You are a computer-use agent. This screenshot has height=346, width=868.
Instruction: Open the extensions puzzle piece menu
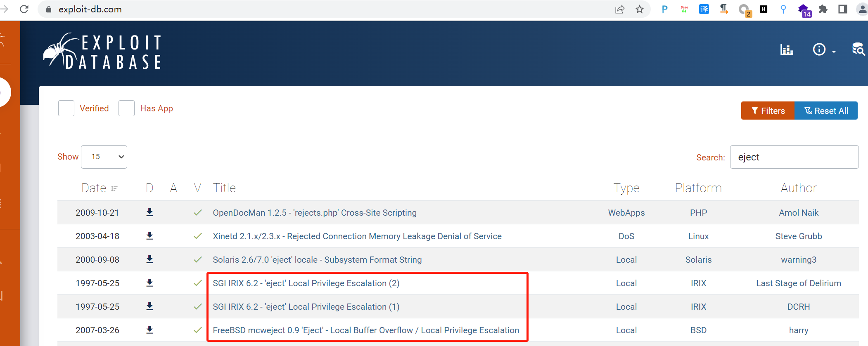(823, 9)
